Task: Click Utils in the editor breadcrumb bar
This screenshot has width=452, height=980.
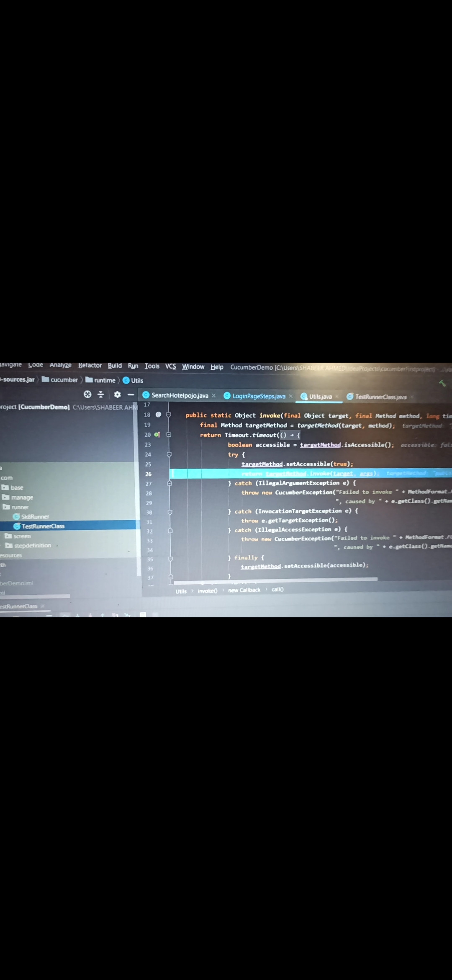Action: (x=181, y=591)
